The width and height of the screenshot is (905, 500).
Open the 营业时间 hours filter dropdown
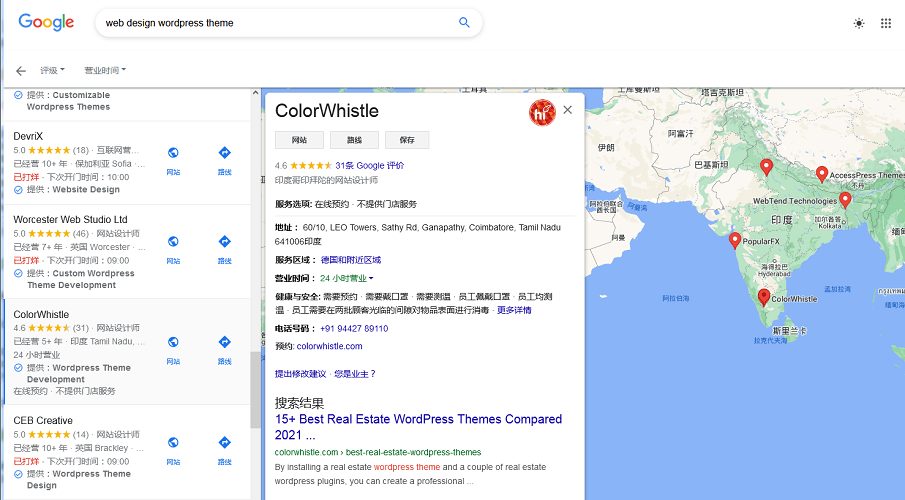pyautogui.click(x=104, y=70)
